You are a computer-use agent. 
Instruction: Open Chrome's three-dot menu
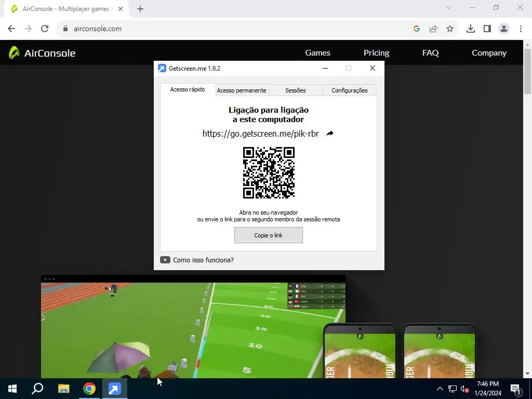[x=521, y=29]
